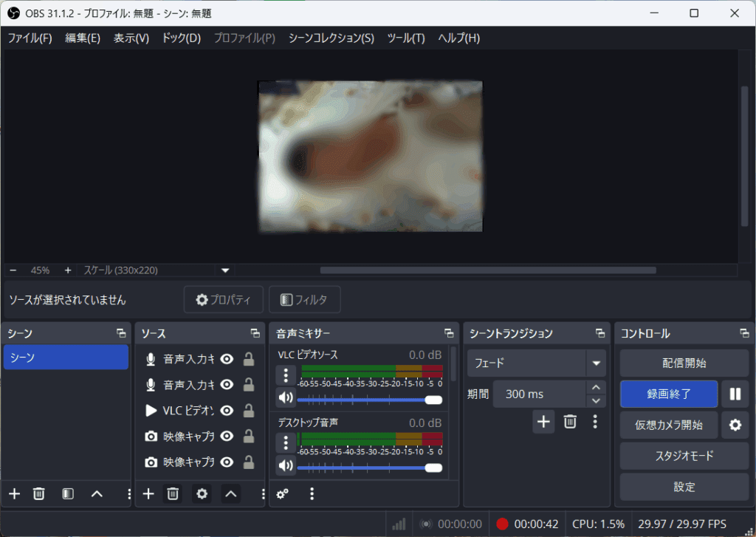Add a new scene with the plus icon

point(13,493)
